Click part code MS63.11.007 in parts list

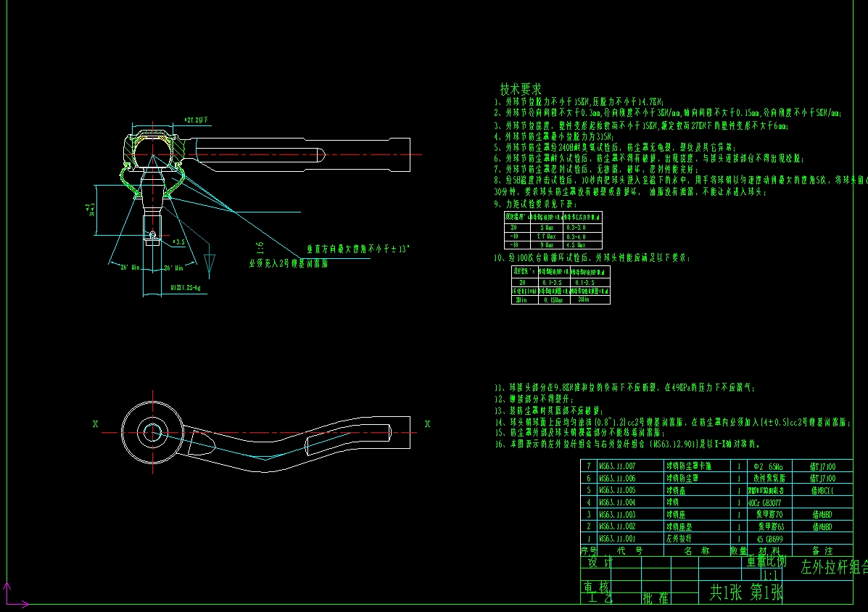click(x=616, y=466)
